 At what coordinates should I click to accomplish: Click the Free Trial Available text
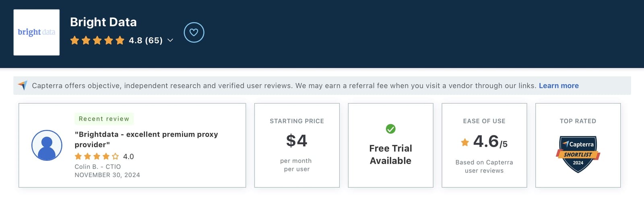click(390, 154)
